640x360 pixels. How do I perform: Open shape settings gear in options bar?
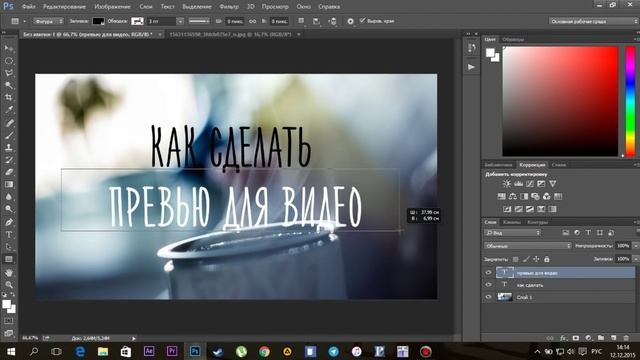point(350,21)
